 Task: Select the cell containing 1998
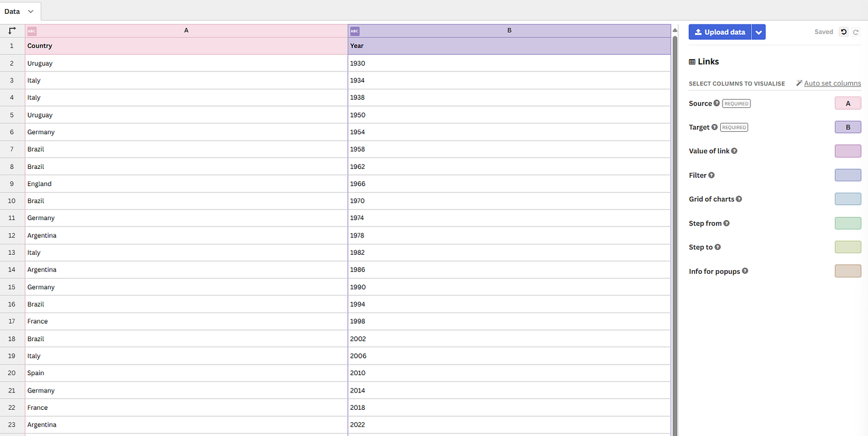[509, 321]
